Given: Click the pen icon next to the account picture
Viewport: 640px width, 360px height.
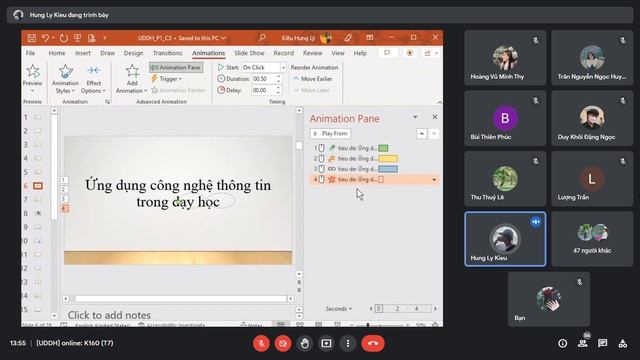Looking at the screenshot, I should pos(348,38).
